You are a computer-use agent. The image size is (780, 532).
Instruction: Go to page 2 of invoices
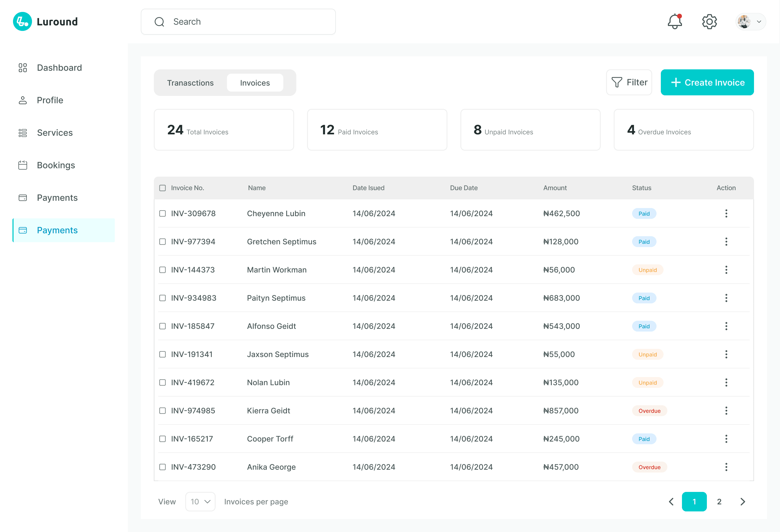(x=719, y=501)
